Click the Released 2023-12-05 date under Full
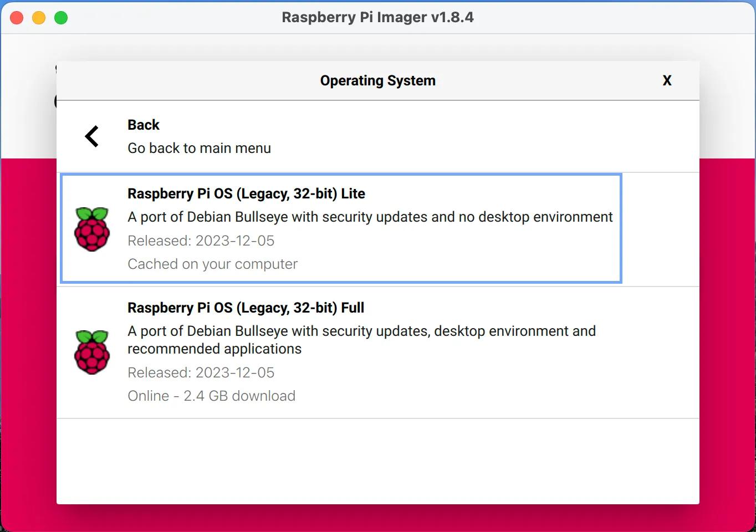Image resolution: width=756 pixels, height=532 pixels. tap(201, 372)
